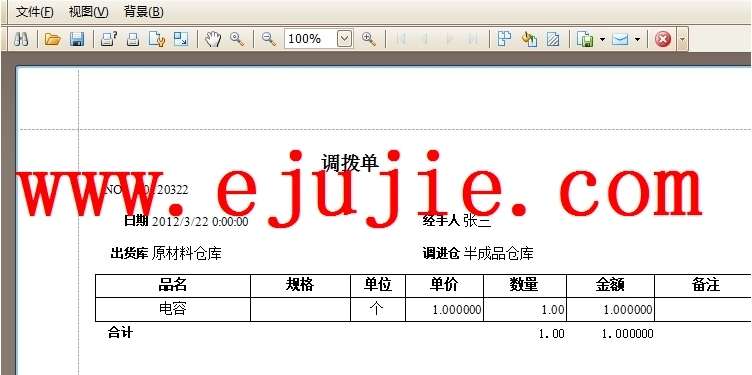Click the 调进仓 label
The image size is (752, 375).
pos(441,253)
